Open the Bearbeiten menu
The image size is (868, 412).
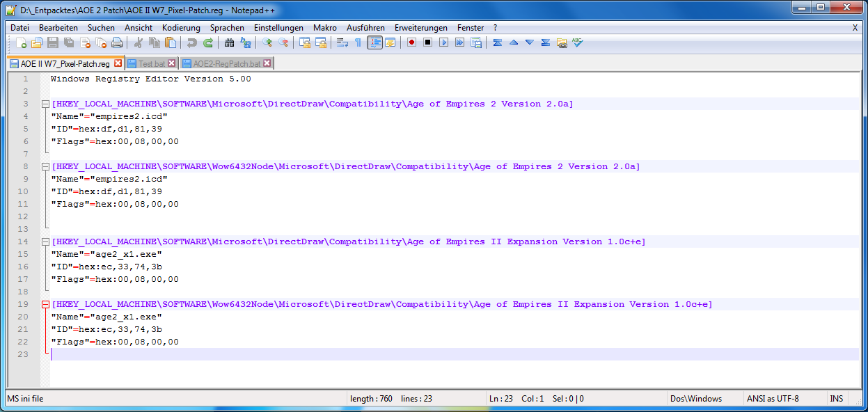click(x=58, y=28)
